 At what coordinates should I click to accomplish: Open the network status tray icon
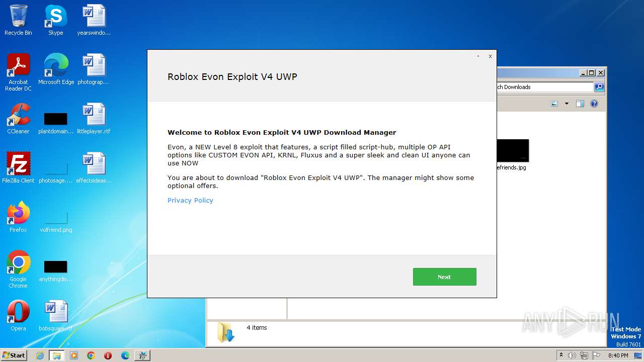[585, 355]
